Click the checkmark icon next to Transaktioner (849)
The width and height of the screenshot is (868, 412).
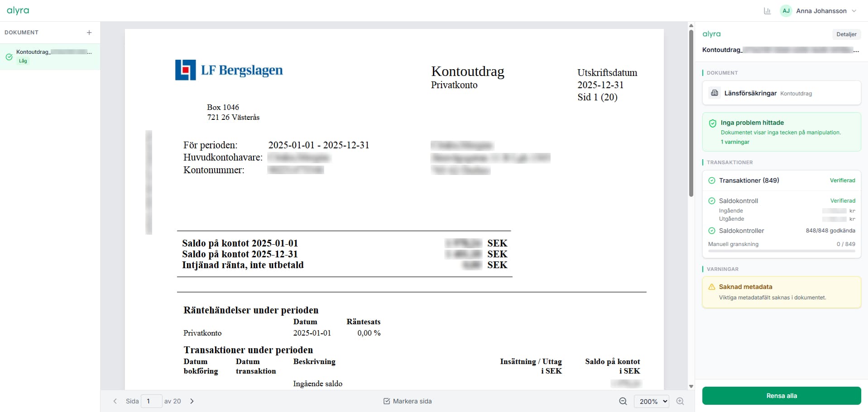[x=712, y=180]
